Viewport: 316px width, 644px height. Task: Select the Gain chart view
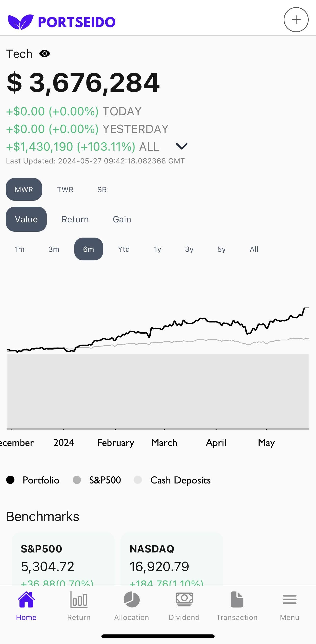[122, 219]
